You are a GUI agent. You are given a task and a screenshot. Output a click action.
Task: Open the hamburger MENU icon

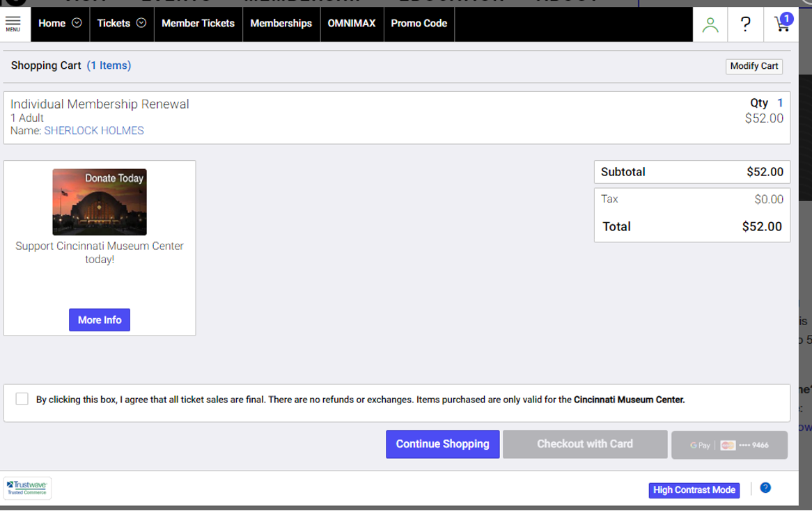click(x=13, y=24)
